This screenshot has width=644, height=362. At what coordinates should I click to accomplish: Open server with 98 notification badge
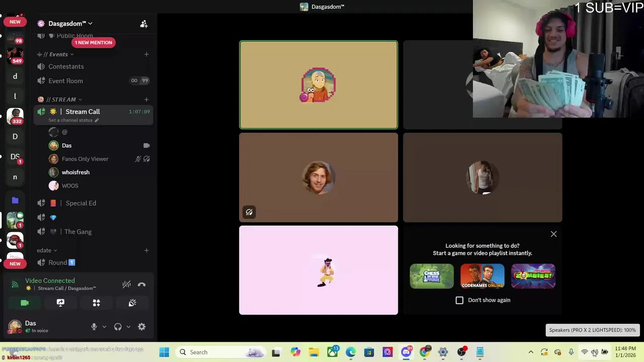(x=15, y=38)
